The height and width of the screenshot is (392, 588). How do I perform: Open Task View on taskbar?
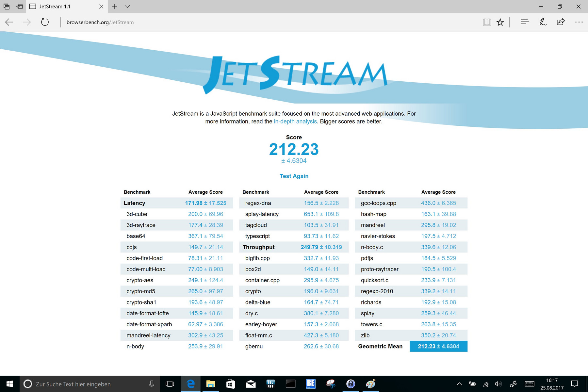170,384
